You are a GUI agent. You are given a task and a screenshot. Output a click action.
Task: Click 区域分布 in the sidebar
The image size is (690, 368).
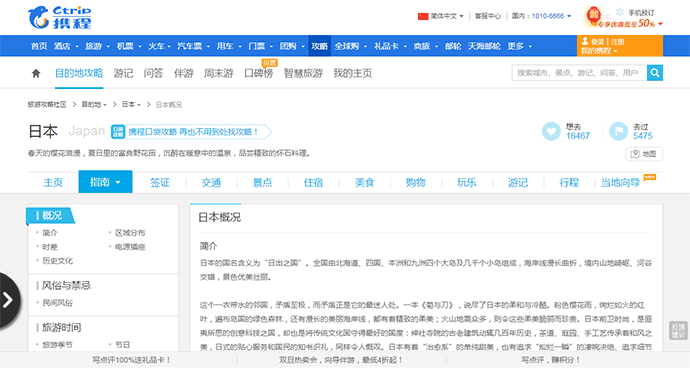tap(130, 233)
